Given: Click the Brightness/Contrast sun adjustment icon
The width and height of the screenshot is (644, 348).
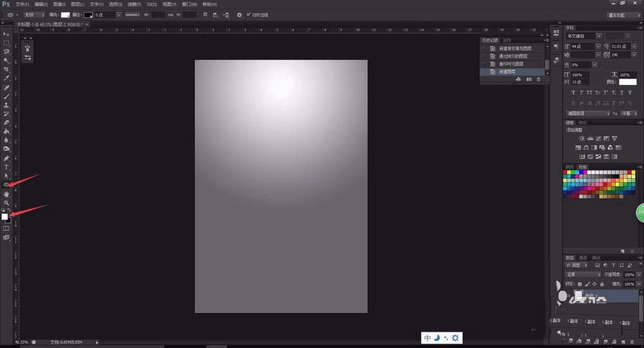Looking at the screenshot, I should click(x=582, y=138).
